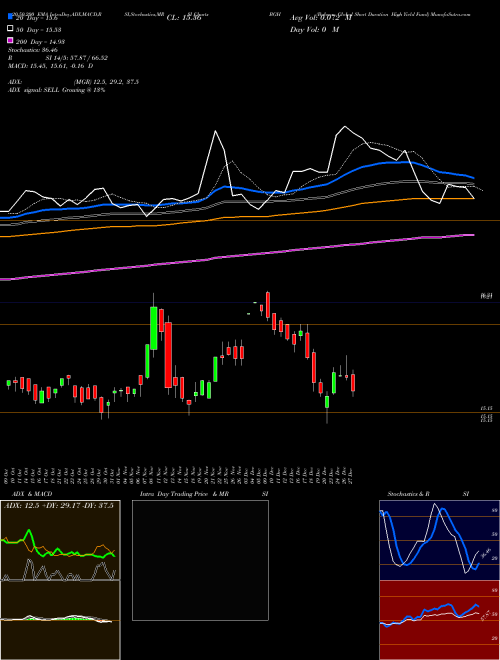Click the magenta 200 Day EMA legend swatch

pyautogui.click(x=10, y=40)
